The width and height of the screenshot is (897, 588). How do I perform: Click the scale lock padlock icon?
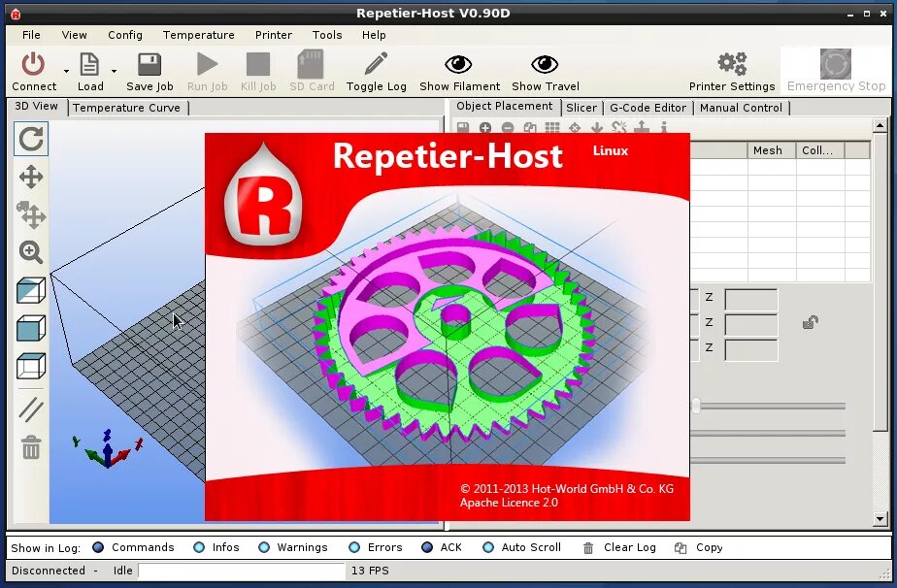click(810, 322)
